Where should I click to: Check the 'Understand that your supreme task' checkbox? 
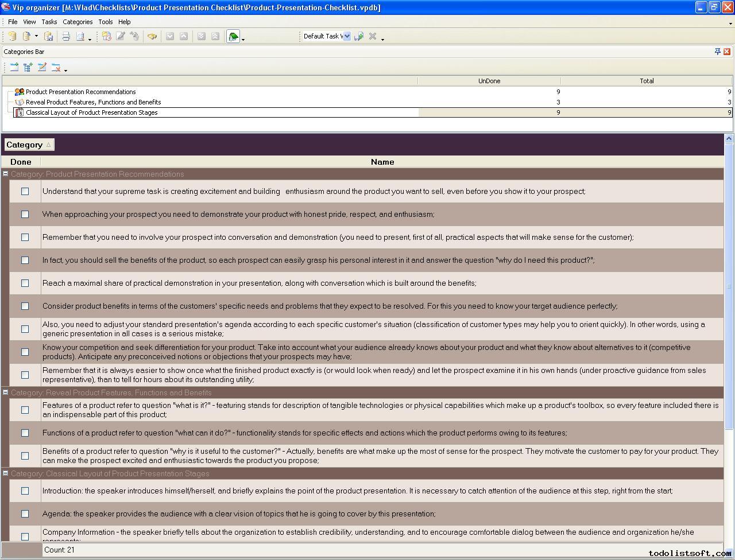click(x=25, y=191)
